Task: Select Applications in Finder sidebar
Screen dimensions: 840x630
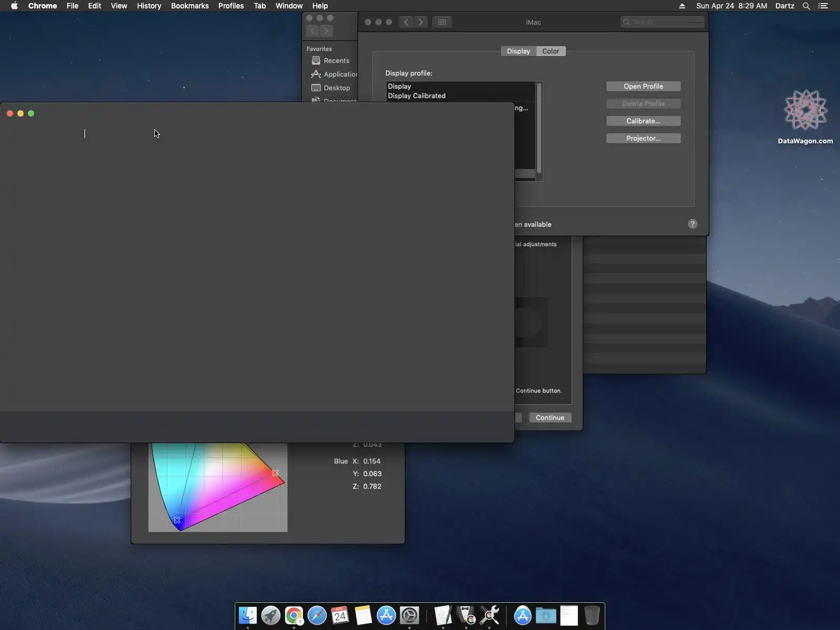Action: (x=334, y=74)
